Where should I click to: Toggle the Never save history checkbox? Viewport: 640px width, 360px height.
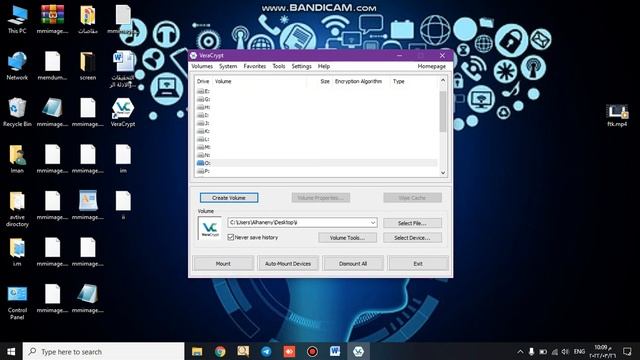(231, 237)
